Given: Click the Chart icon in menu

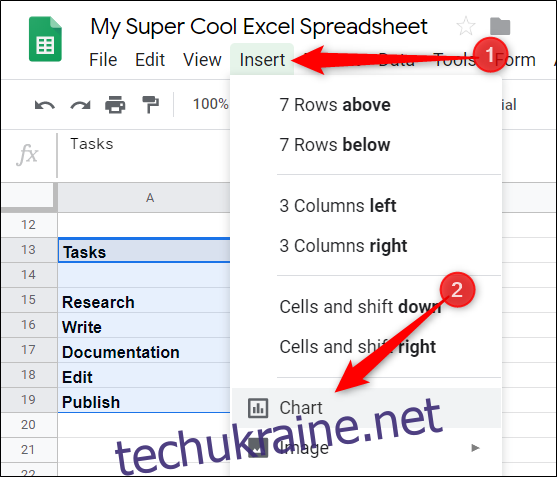Looking at the screenshot, I should [258, 408].
